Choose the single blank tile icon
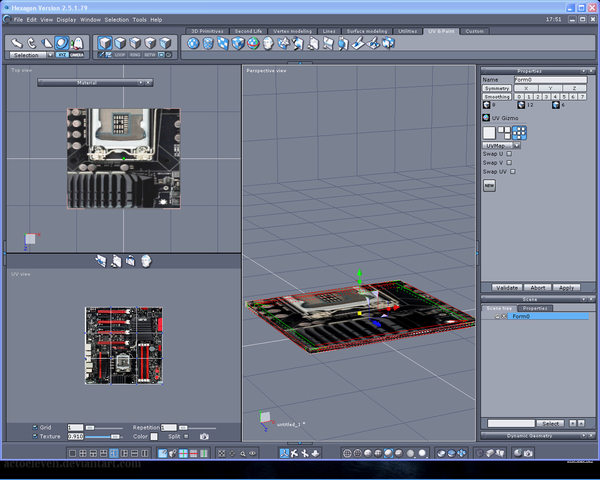 point(489,132)
